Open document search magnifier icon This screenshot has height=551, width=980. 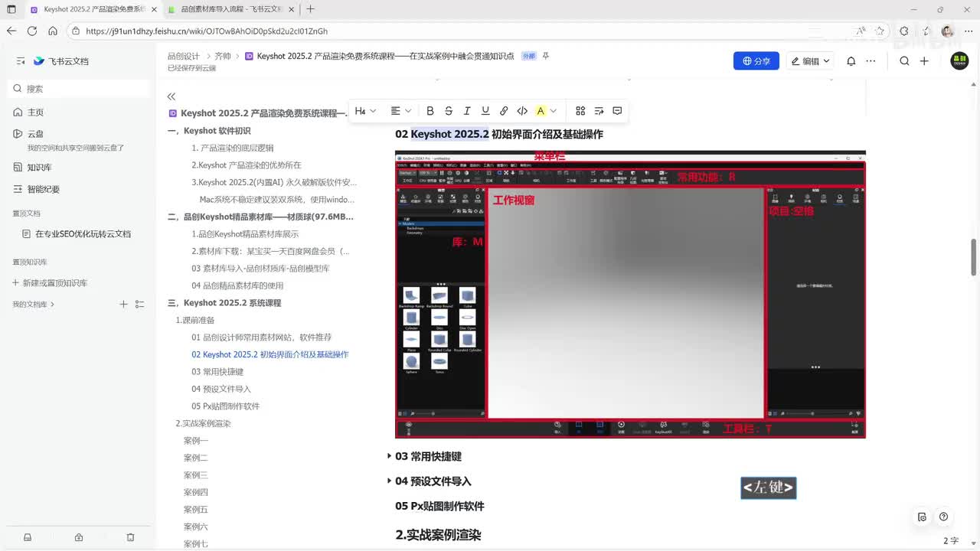click(904, 61)
